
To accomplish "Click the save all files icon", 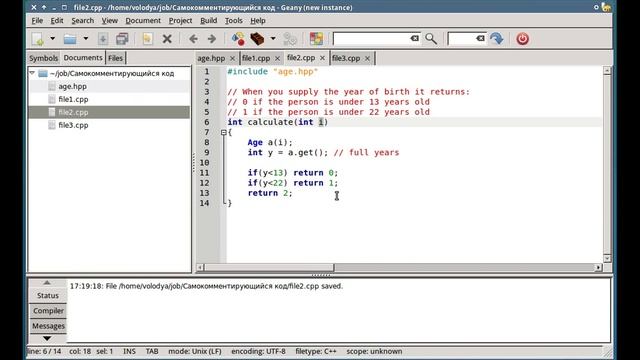I will point(122,39).
